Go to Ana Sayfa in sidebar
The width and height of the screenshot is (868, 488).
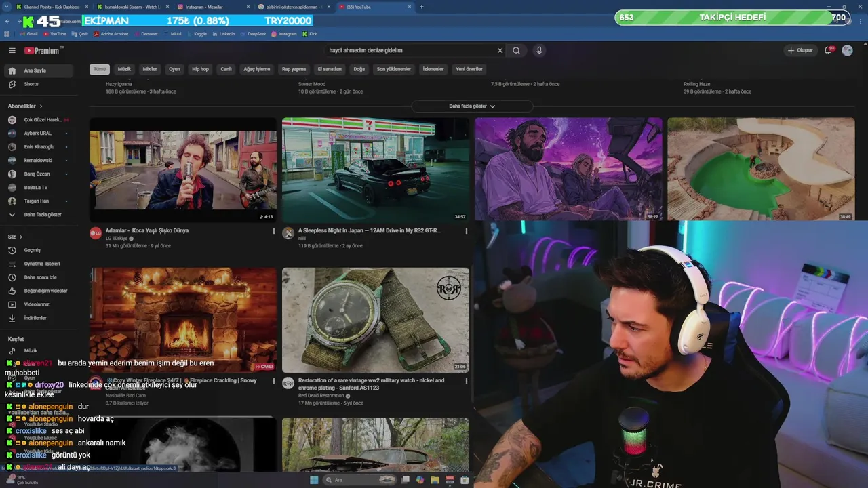click(41, 70)
